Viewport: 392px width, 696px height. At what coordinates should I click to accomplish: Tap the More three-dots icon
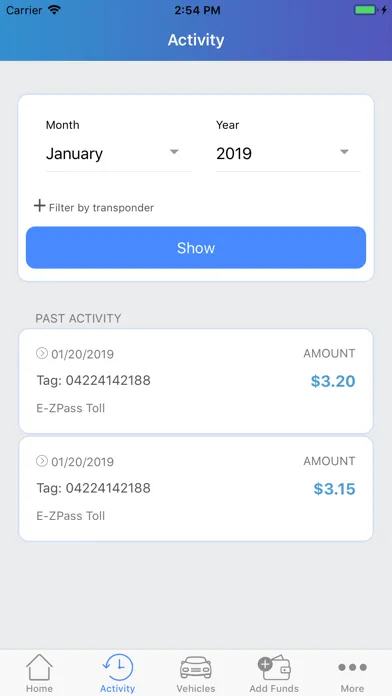352,667
